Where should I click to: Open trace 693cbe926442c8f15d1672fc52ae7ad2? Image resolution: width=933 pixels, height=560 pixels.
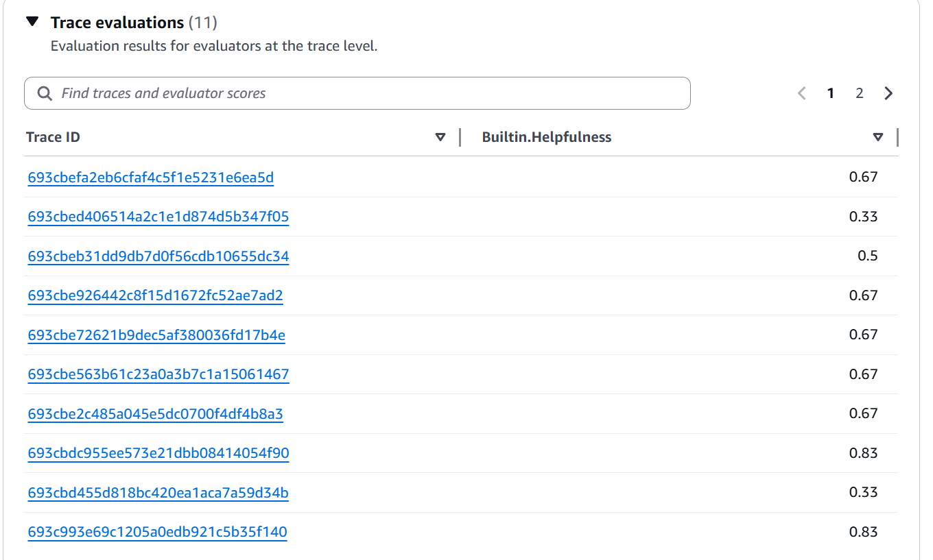154,295
